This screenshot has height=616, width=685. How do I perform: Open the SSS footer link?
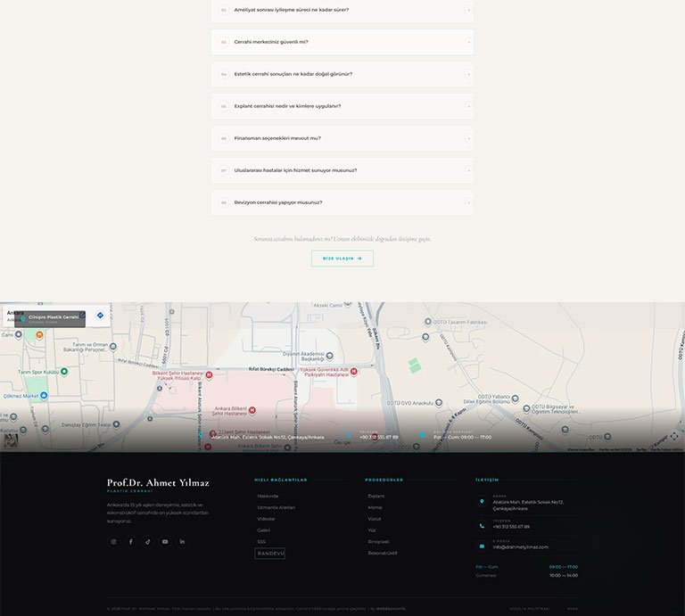click(x=261, y=542)
